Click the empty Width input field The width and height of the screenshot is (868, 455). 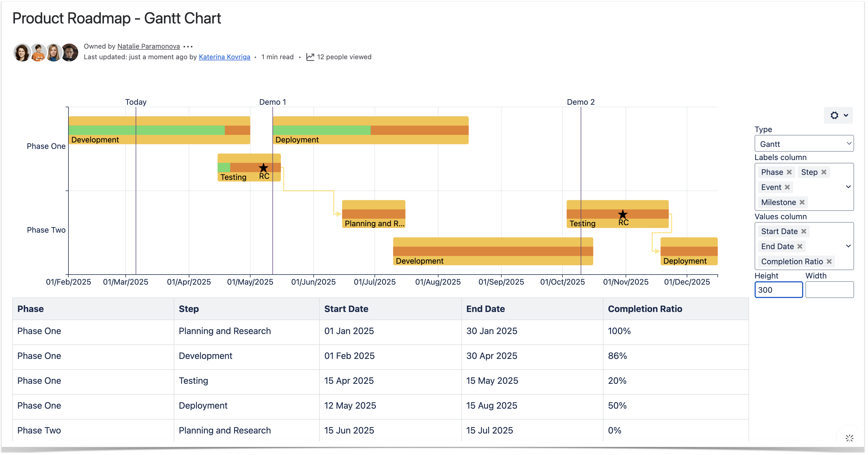click(x=829, y=290)
